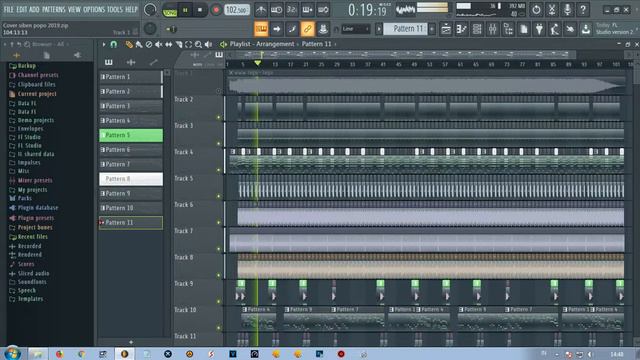Select the Slice tool in Playlist
This screenshot has height=360, width=640.
[x=179, y=44]
